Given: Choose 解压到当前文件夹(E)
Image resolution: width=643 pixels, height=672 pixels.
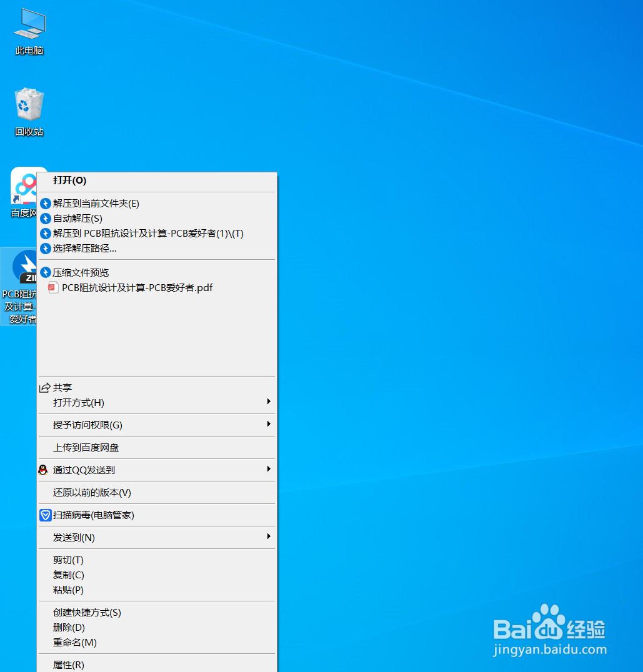Looking at the screenshot, I should coord(156,204).
